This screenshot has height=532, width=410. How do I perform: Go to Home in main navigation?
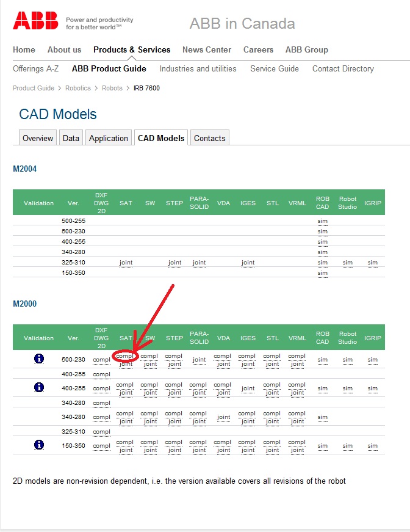(24, 49)
